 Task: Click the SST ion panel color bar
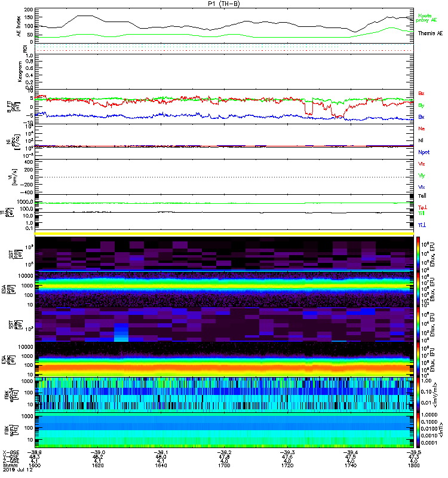[418, 253]
